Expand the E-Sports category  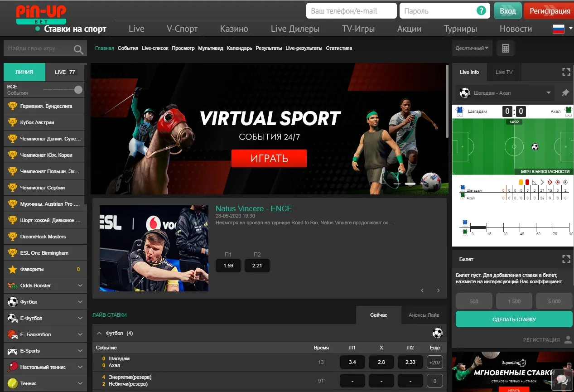pyautogui.click(x=80, y=351)
